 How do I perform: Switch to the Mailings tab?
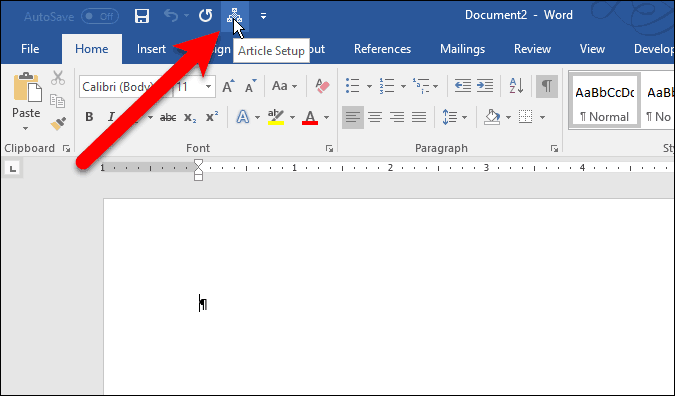(462, 49)
